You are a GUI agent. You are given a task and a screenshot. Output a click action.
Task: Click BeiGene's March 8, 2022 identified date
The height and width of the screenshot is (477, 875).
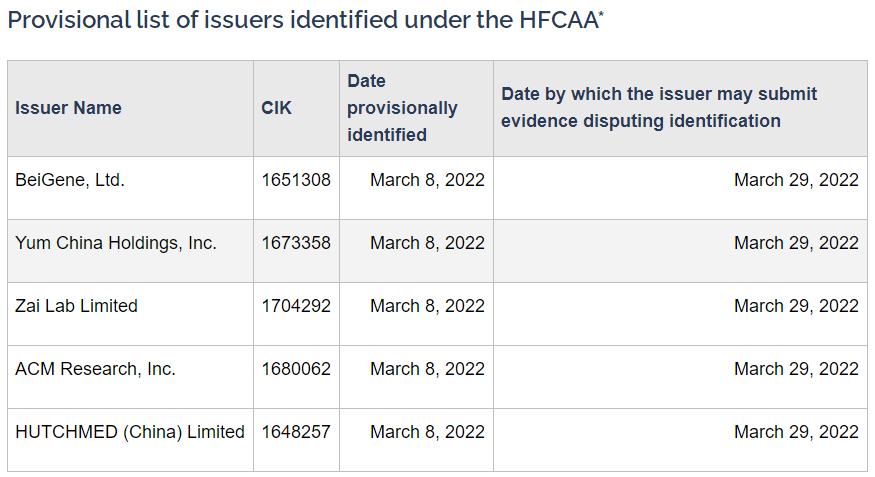click(427, 180)
